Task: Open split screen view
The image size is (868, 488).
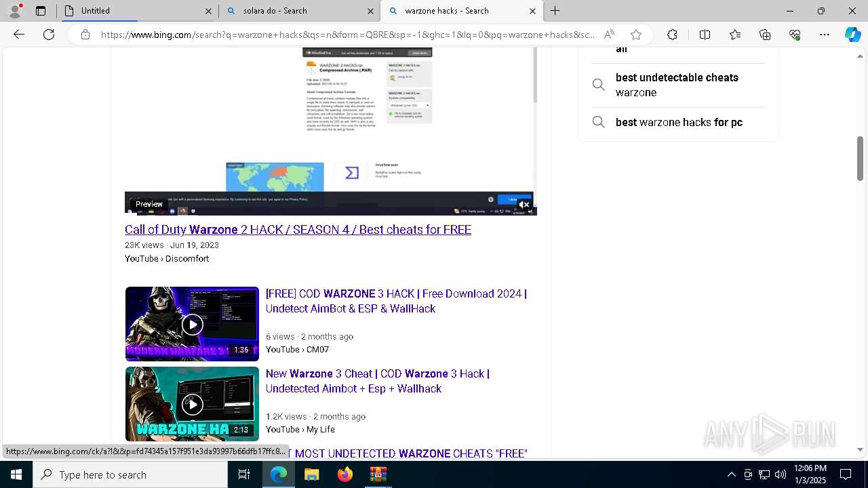Action: click(x=705, y=35)
